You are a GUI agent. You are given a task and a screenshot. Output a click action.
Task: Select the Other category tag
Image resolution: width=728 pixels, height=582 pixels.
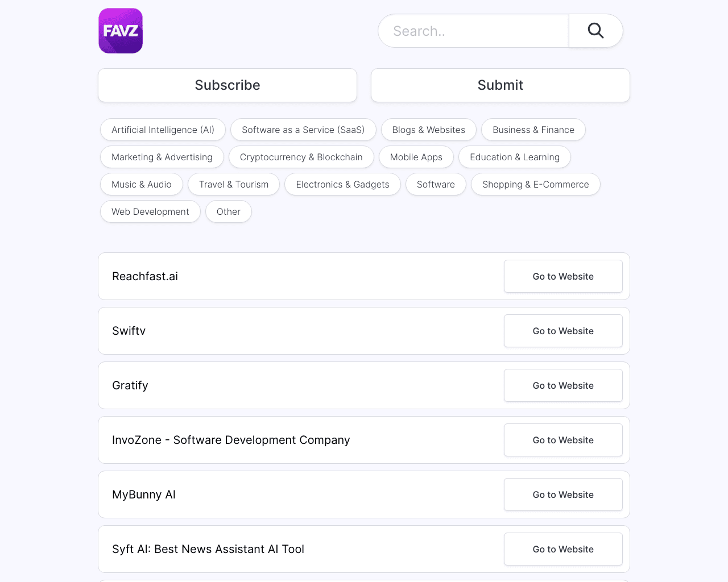(228, 211)
